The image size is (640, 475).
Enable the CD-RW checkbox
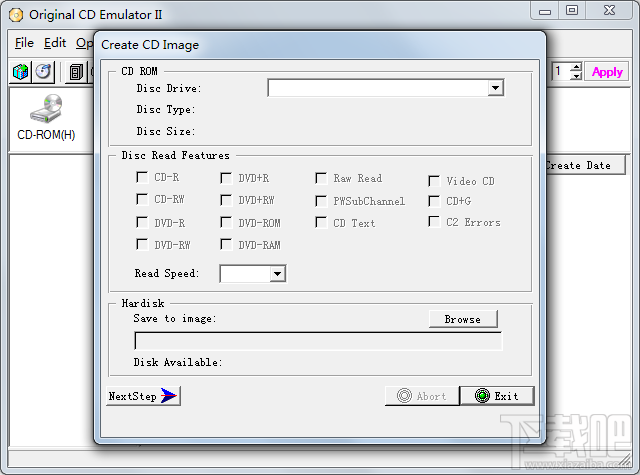tap(142, 199)
